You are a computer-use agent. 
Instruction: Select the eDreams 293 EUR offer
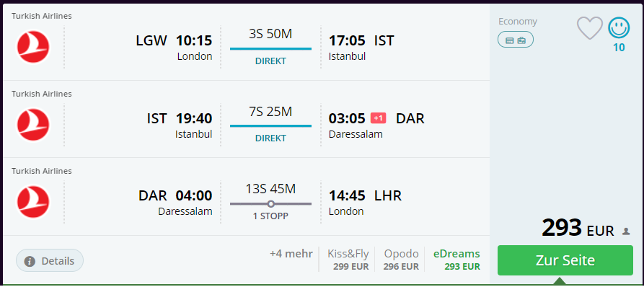coord(456,260)
